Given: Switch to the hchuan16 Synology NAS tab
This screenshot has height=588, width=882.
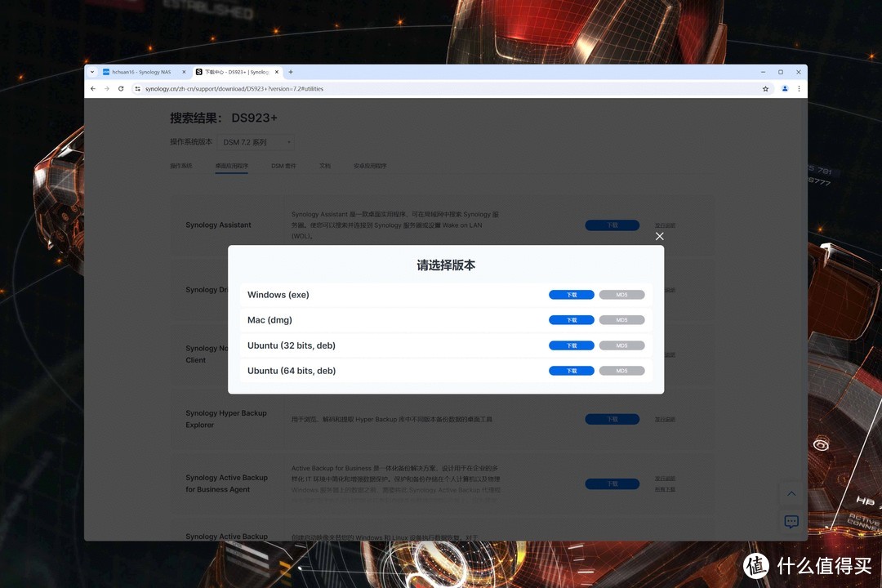Looking at the screenshot, I should (140, 72).
